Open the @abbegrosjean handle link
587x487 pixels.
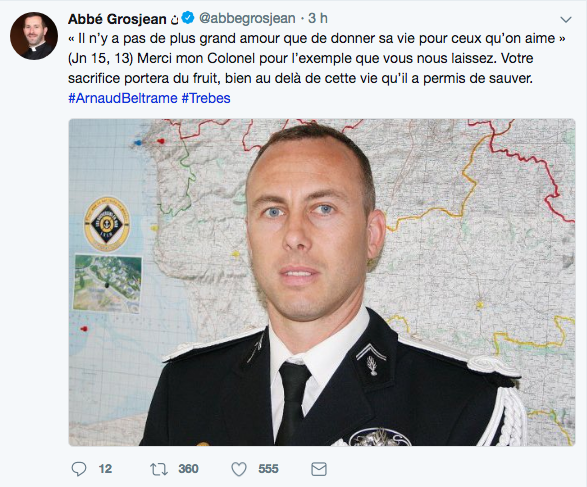point(247,18)
